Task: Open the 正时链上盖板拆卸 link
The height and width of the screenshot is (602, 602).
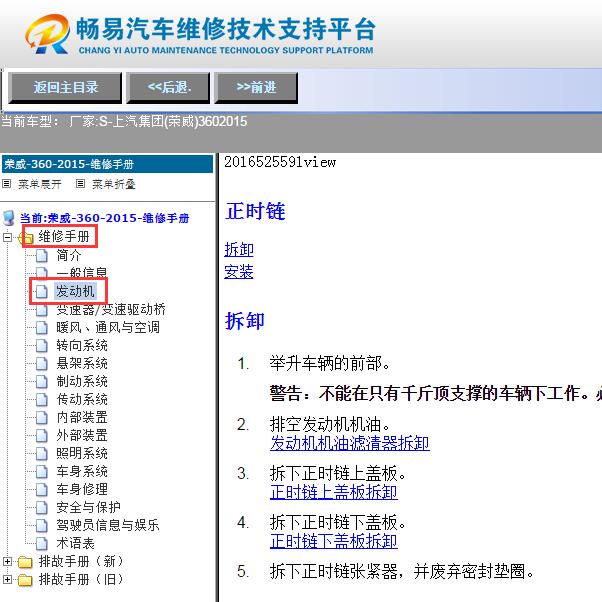Action: coord(334,492)
